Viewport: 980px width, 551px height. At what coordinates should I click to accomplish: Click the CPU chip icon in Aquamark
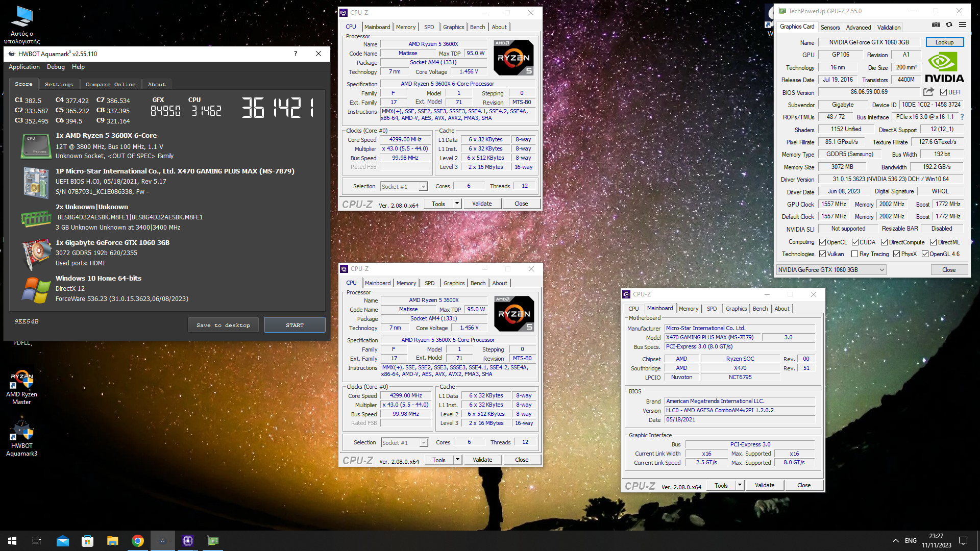click(x=36, y=146)
